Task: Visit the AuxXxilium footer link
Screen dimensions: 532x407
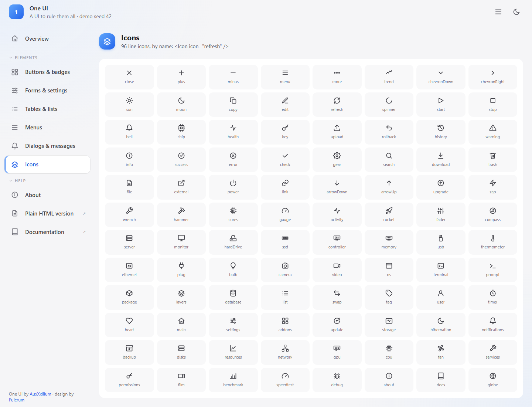Action: pos(41,394)
